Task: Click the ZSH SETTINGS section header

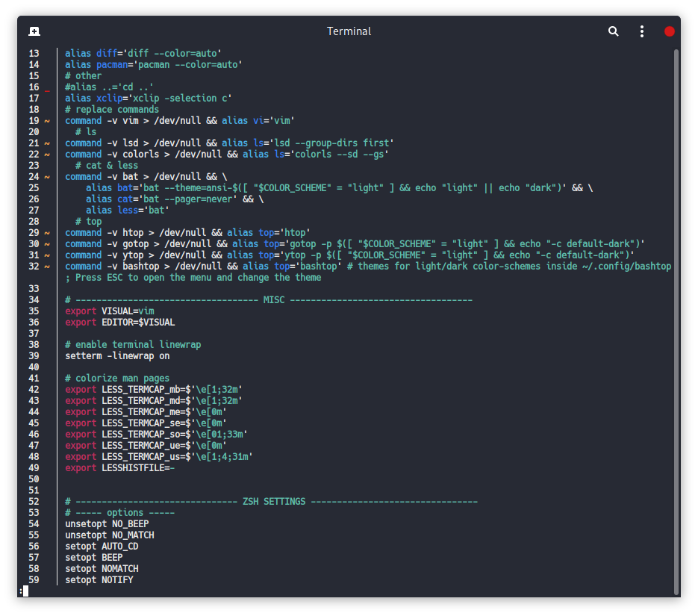Action: (x=272, y=502)
